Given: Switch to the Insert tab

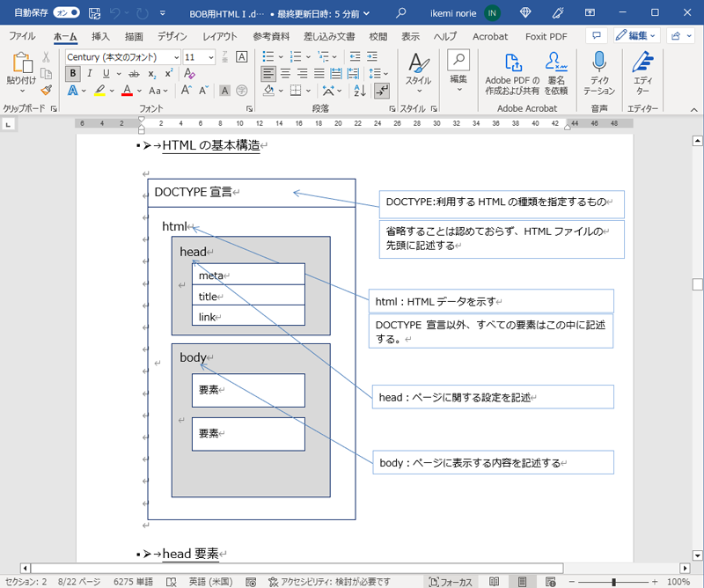Looking at the screenshot, I should click(x=100, y=36).
